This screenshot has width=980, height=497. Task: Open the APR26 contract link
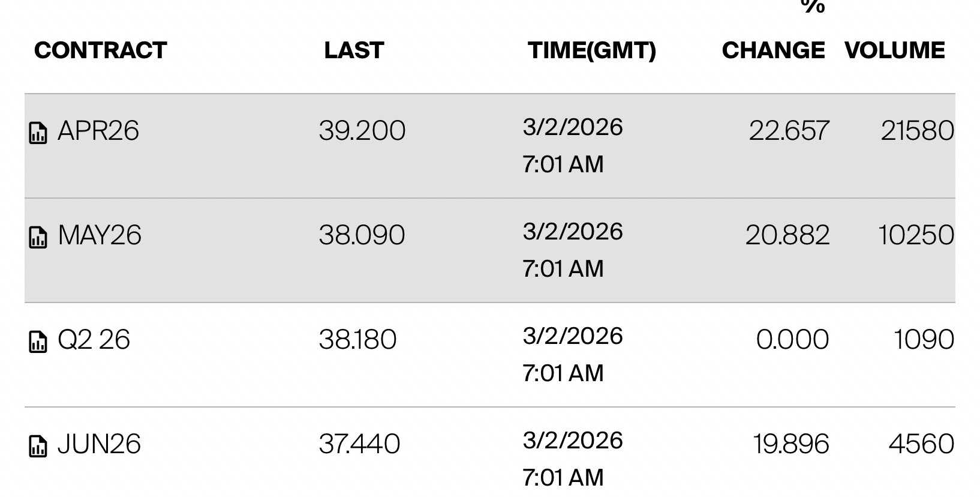pos(98,131)
